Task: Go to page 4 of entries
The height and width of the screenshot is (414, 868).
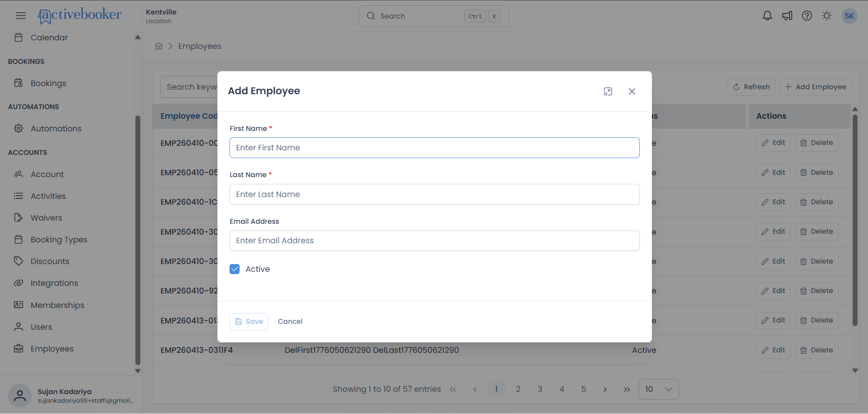Action: point(561,389)
